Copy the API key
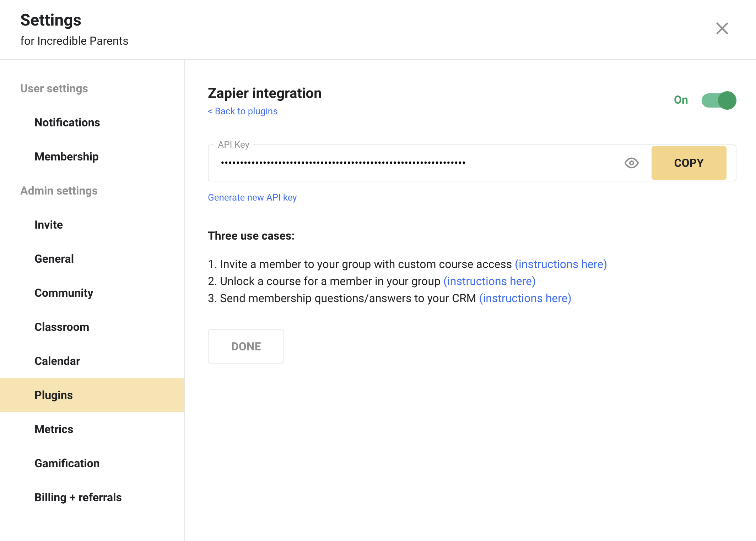The image size is (756, 541). pos(688,163)
